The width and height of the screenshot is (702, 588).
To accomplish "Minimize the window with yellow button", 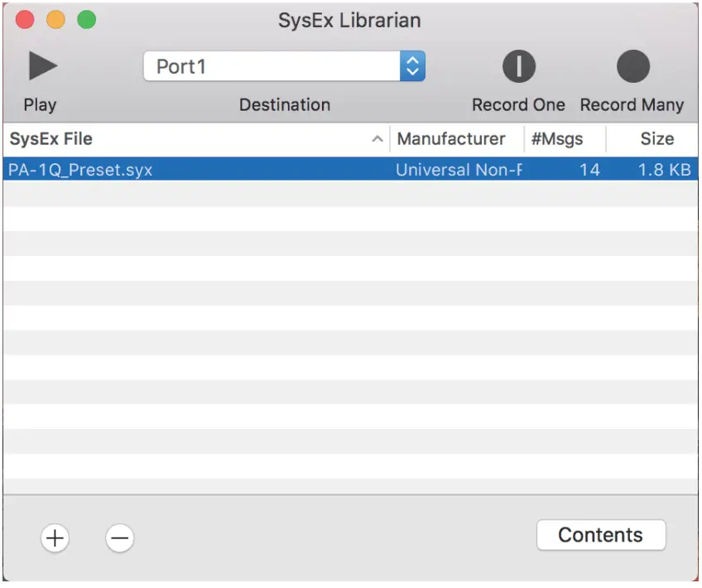I will (55, 20).
